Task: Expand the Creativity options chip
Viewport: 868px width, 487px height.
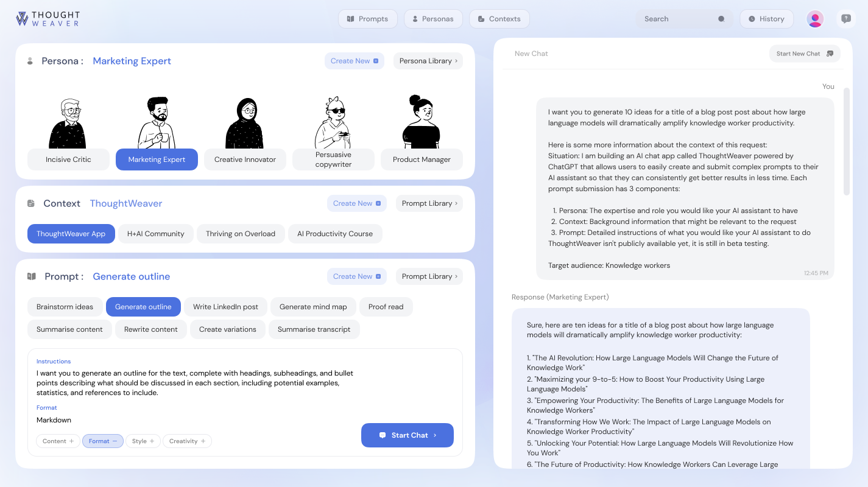Action: pyautogui.click(x=187, y=441)
